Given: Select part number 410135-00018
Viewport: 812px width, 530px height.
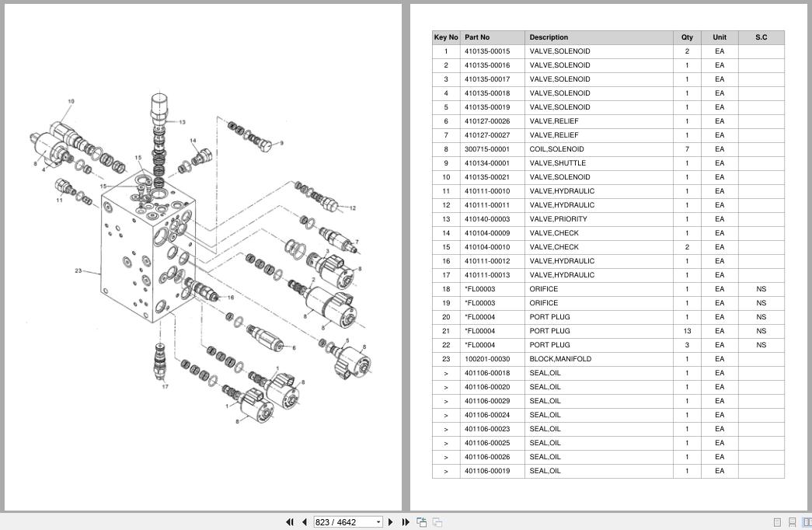Looking at the screenshot, I should point(486,93).
